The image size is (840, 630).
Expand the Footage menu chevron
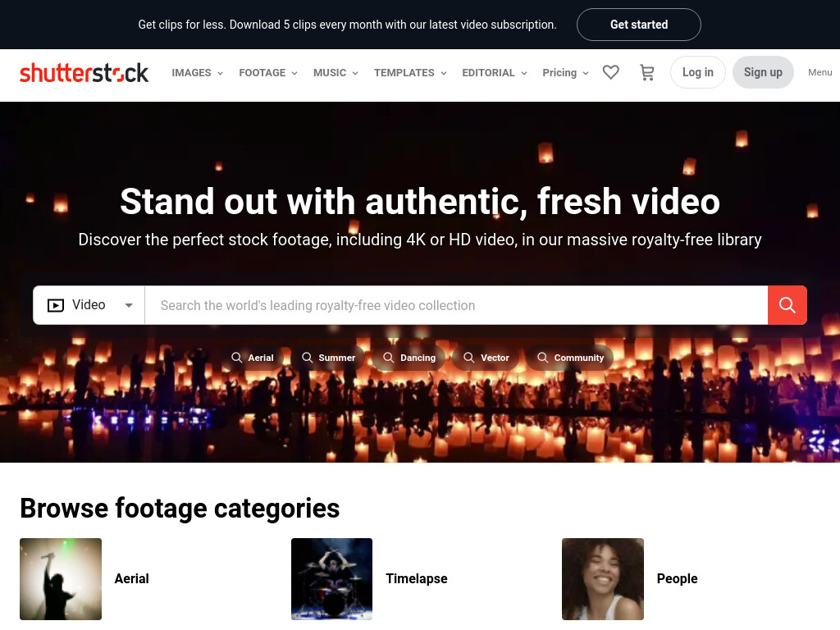click(294, 73)
